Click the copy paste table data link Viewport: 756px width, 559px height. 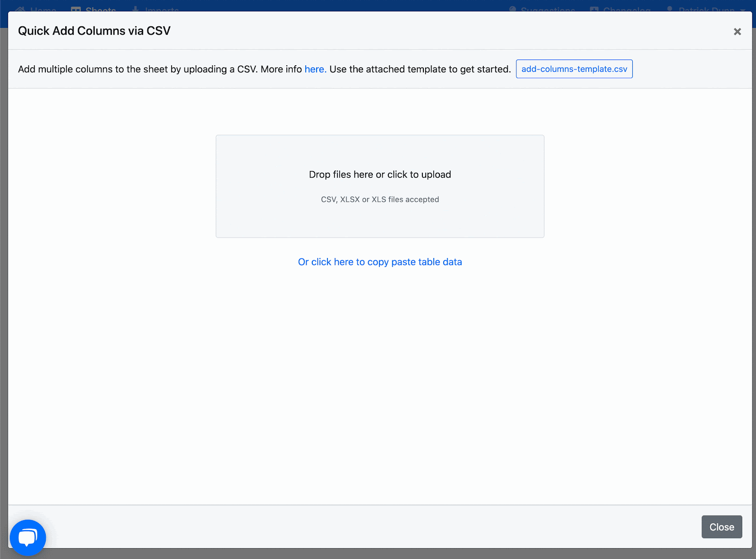(x=380, y=262)
